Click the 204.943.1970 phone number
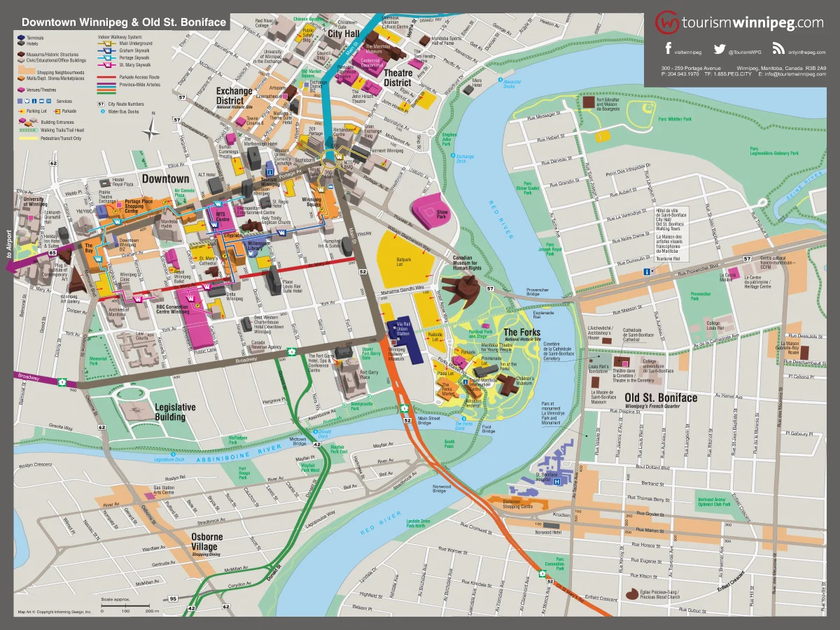This screenshot has width=840, height=630. 683,73
